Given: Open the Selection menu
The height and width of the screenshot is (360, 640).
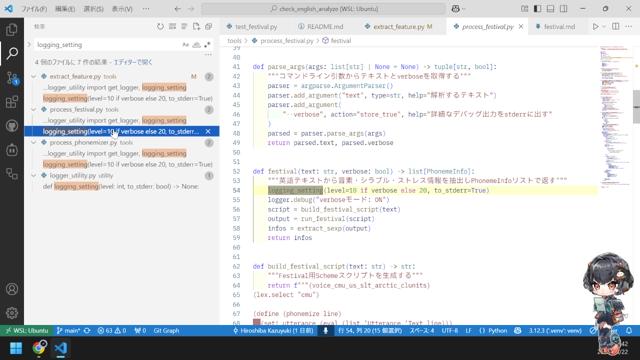Looking at the screenshot, I should [93, 9].
